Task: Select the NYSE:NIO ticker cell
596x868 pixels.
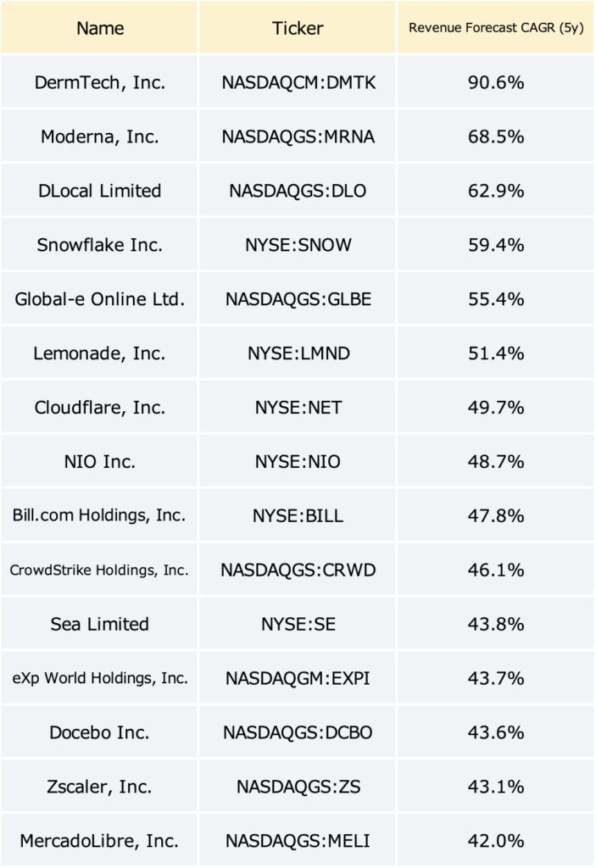Action: click(x=298, y=461)
